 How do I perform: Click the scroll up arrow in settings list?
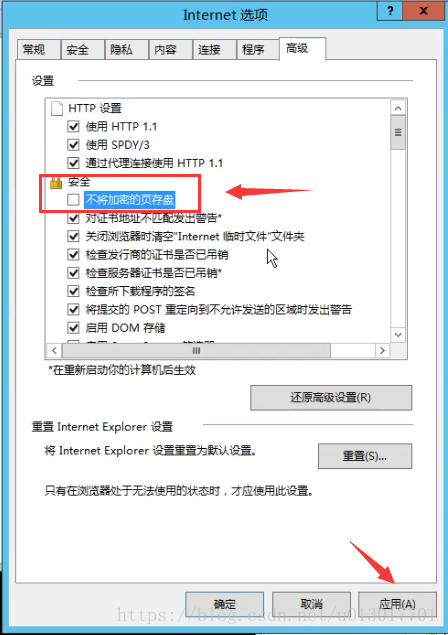point(398,108)
